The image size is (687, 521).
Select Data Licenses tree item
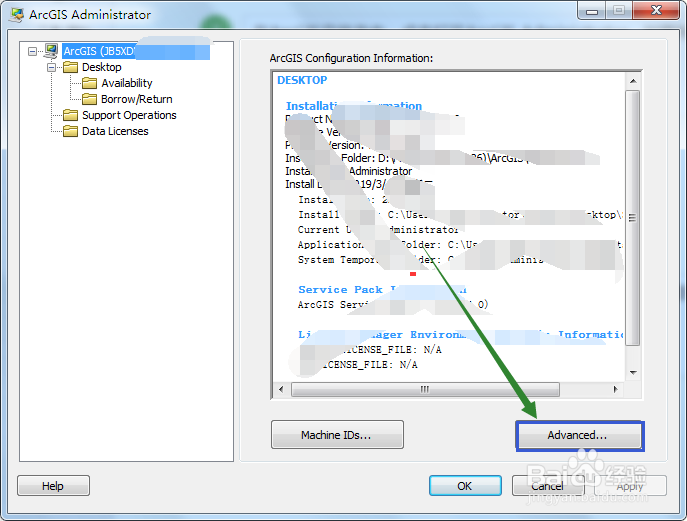[115, 131]
